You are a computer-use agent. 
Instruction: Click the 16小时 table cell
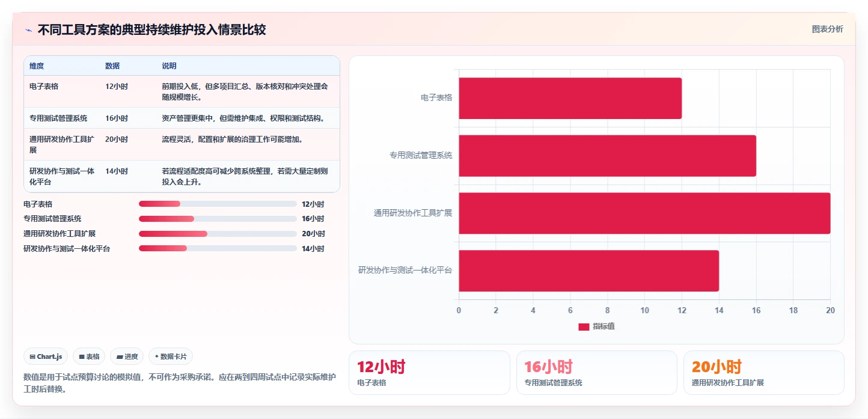tap(117, 118)
